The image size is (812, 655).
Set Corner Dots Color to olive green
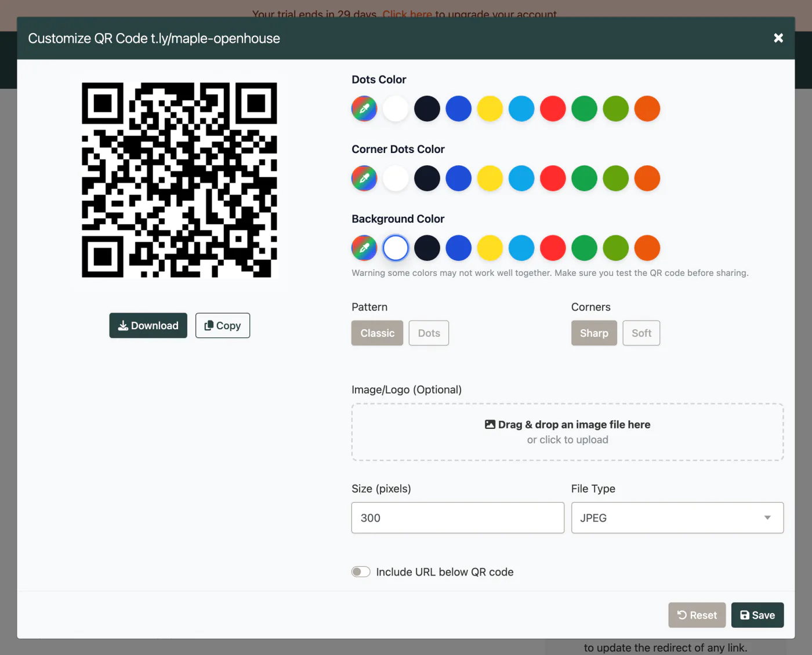click(x=616, y=178)
